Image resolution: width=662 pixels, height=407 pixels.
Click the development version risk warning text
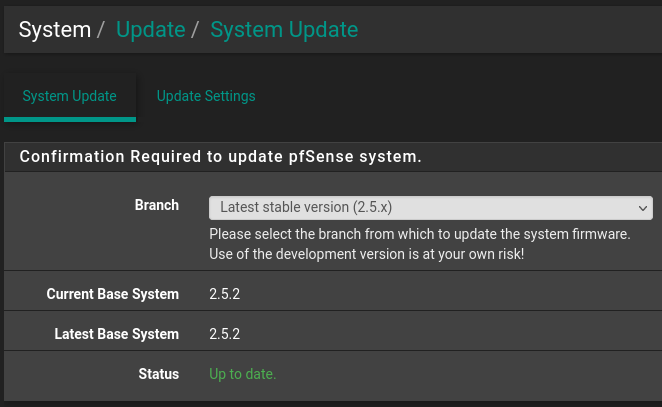(367, 254)
